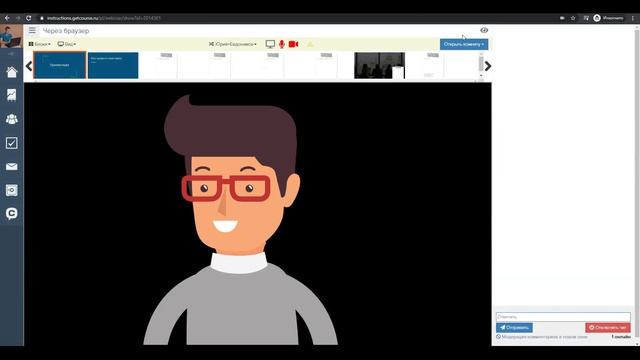Click the slide strip vertical scrollbar
This screenshot has width=640, height=360.
click(x=481, y=65)
